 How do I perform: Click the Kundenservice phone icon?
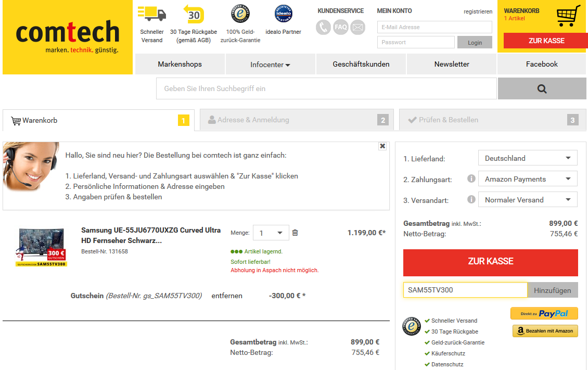323,27
